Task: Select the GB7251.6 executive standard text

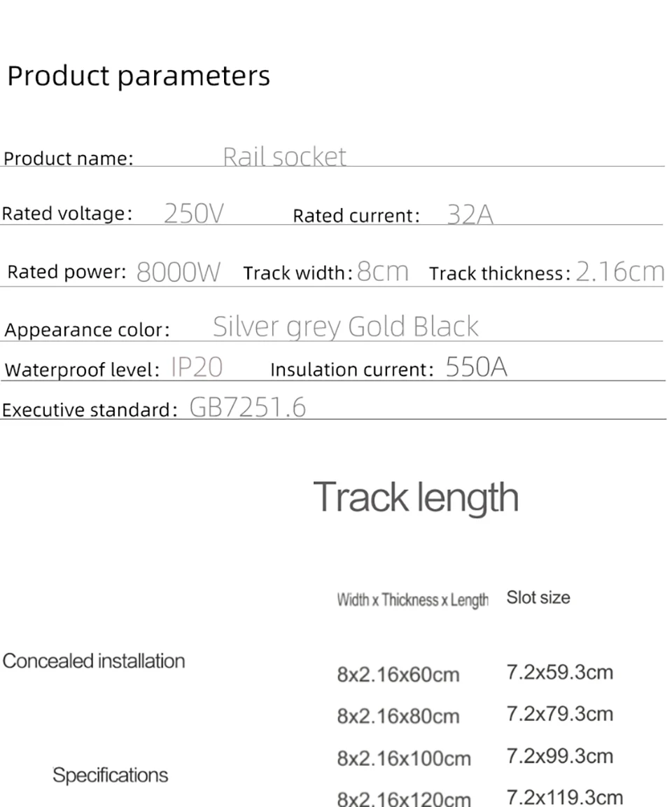Action: (247, 407)
